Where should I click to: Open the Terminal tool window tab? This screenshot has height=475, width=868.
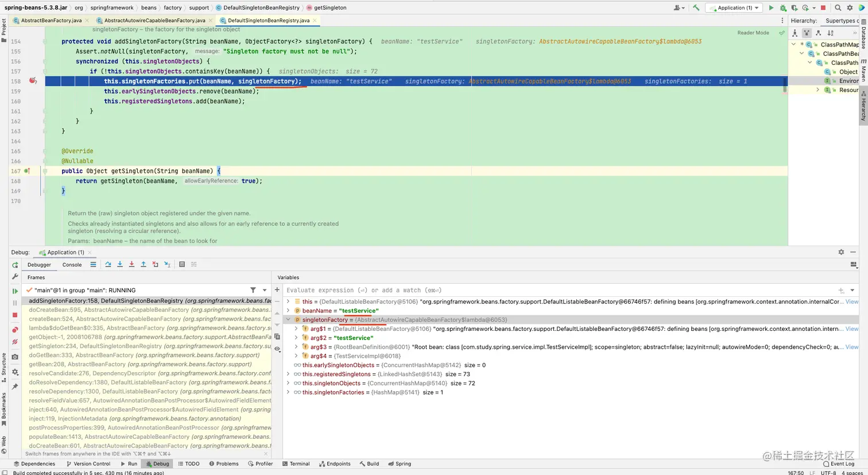[x=296, y=464]
